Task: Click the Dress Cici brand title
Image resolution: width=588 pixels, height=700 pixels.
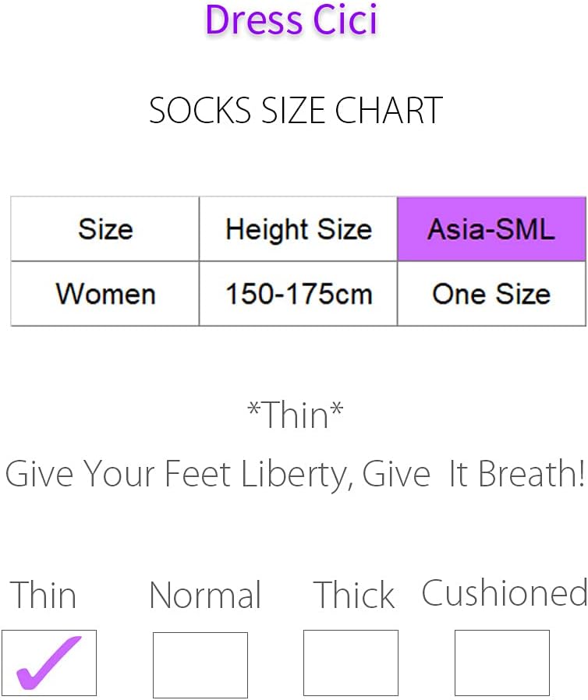Action: (292, 20)
